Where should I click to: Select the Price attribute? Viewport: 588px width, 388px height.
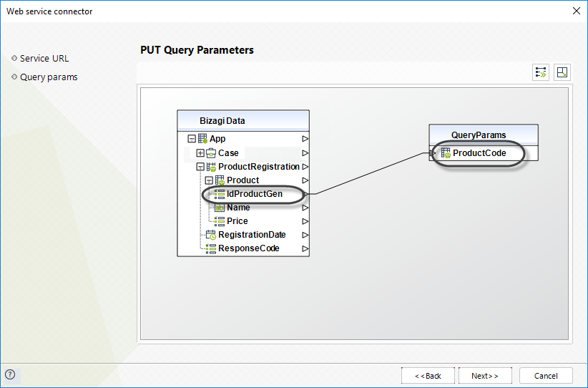[x=237, y=221]
